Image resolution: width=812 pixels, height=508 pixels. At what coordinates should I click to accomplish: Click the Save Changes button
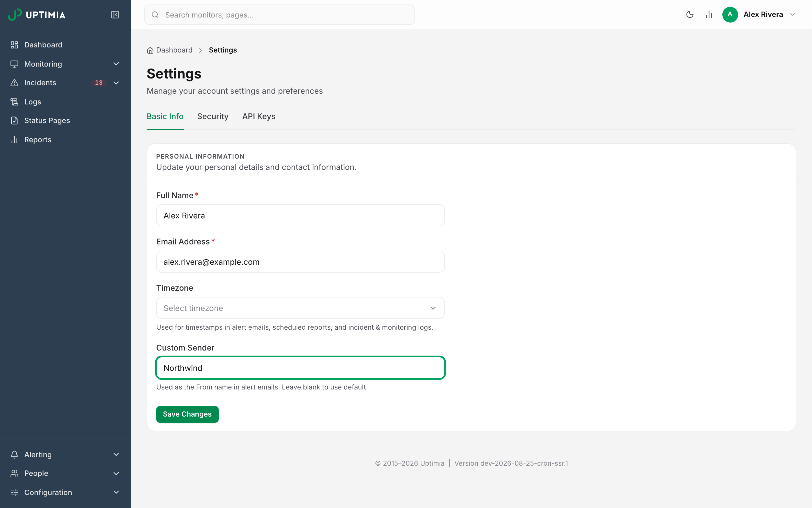pos(187,414)
